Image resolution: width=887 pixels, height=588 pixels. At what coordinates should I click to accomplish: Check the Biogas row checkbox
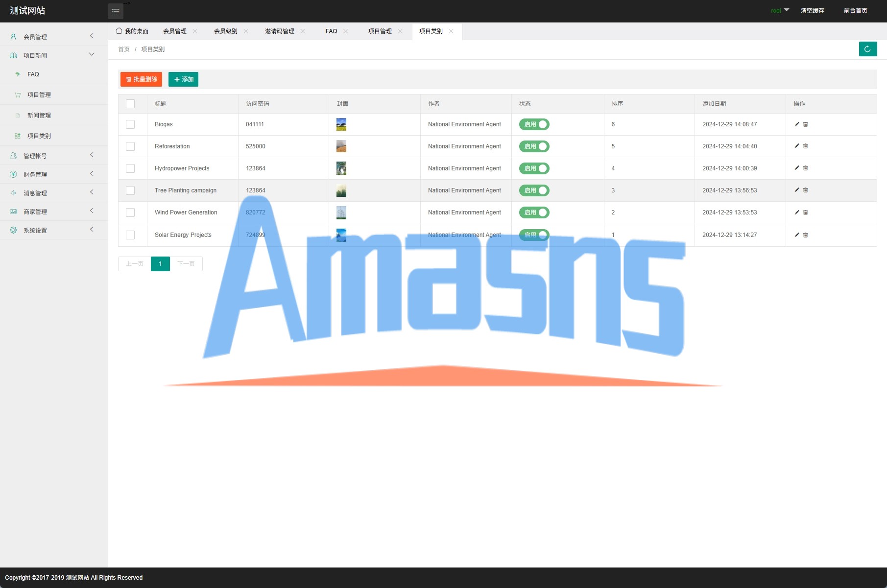coord(130,124)
